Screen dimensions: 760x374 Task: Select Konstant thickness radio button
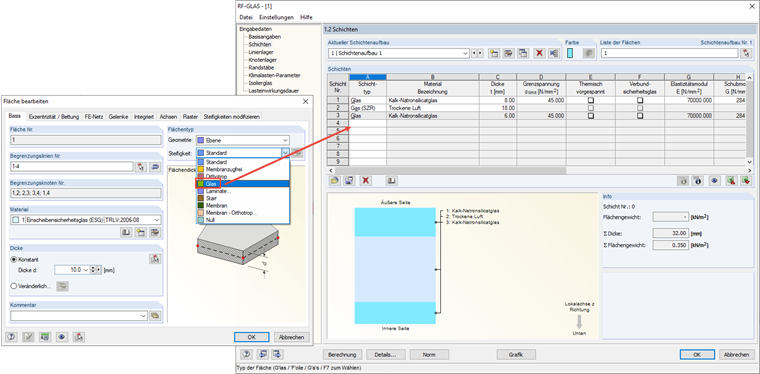[x=14, y=260]
